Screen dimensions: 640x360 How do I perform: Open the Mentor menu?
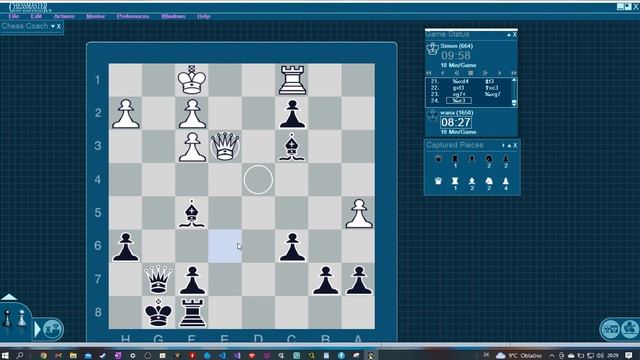96,16
